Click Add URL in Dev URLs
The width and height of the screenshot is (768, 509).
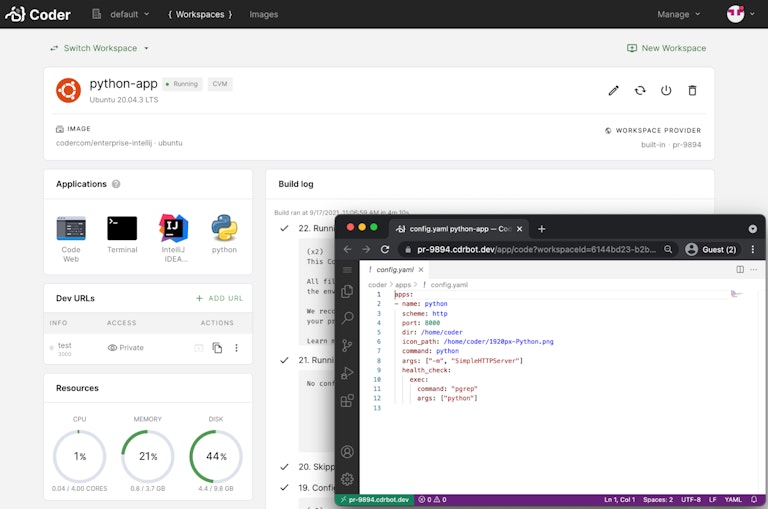(219, 298)
